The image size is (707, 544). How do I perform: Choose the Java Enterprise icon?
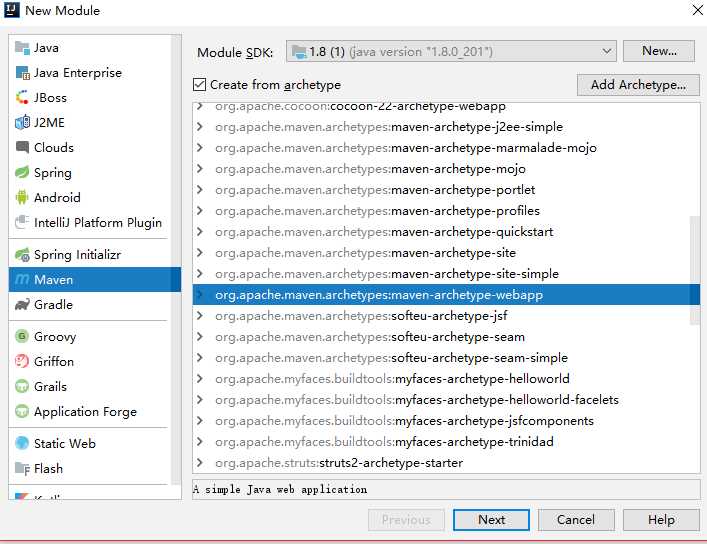pos(22,73)
